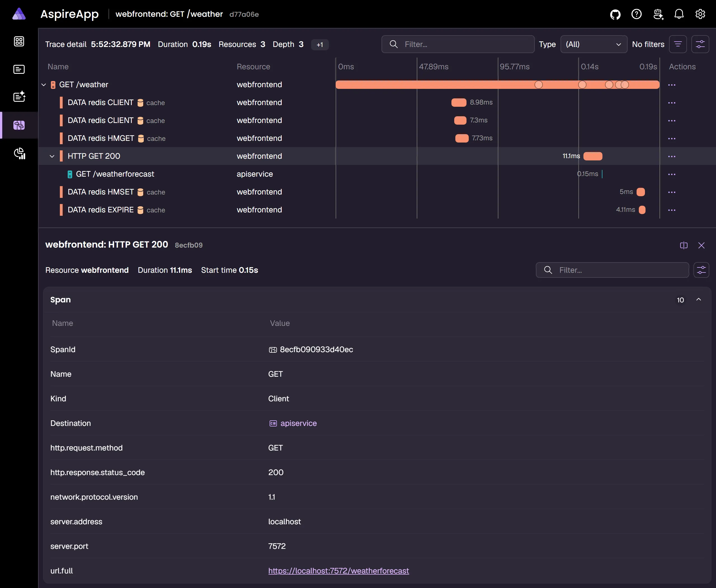
Task: Click the span details Filter input
Action: (x=612, y=270)
